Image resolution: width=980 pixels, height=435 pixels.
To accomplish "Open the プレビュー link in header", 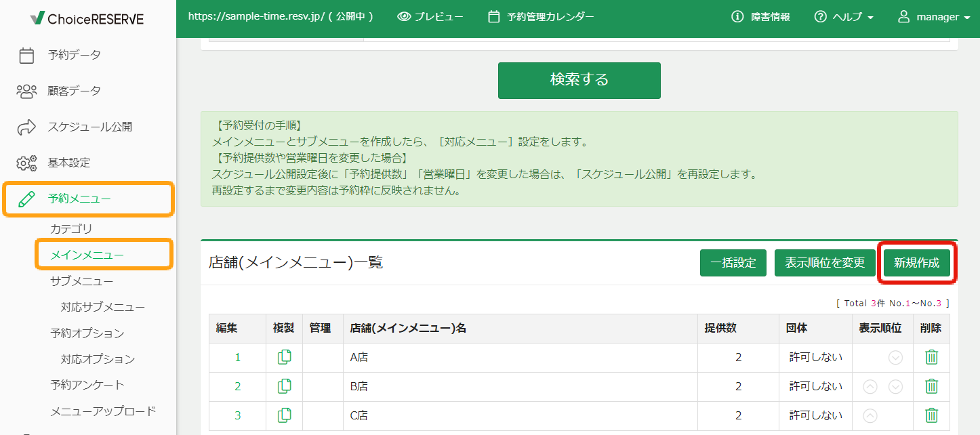I will (430, 17).
